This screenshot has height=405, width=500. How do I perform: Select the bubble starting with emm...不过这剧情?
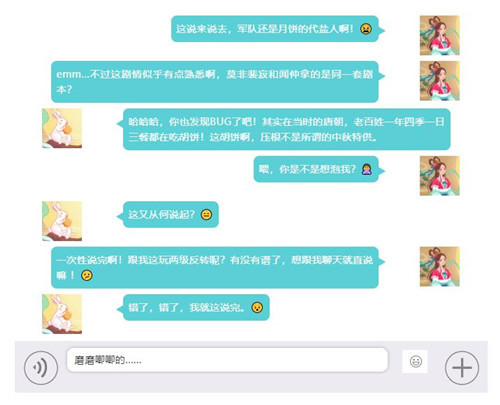point(215,82)
